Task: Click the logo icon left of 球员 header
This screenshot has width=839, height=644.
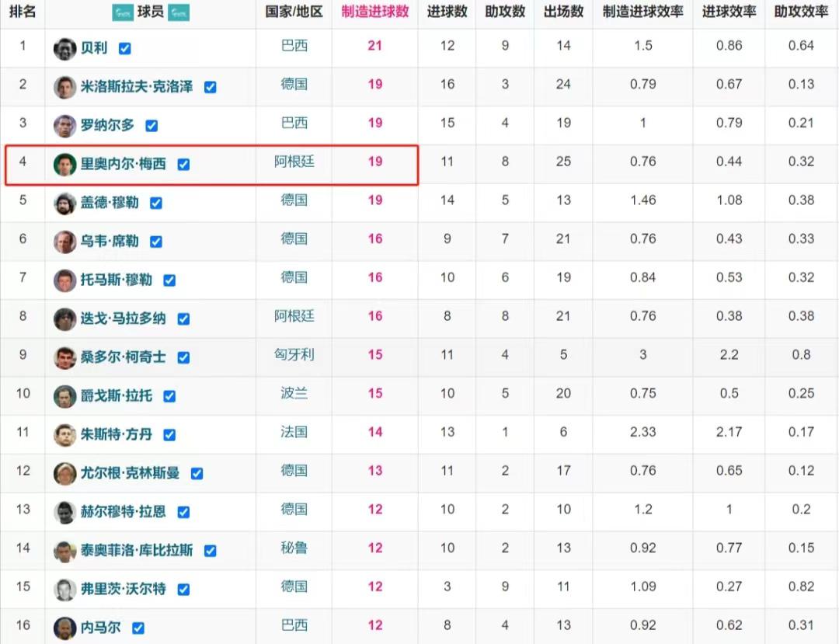Action: point(123,12)
